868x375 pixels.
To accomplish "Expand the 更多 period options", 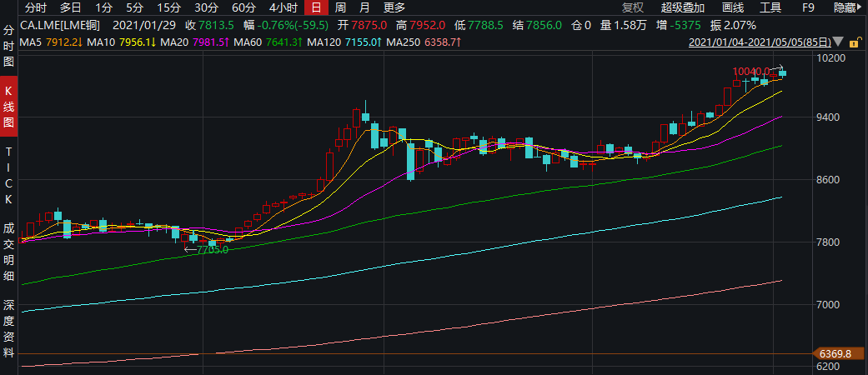I will [394, 7].
